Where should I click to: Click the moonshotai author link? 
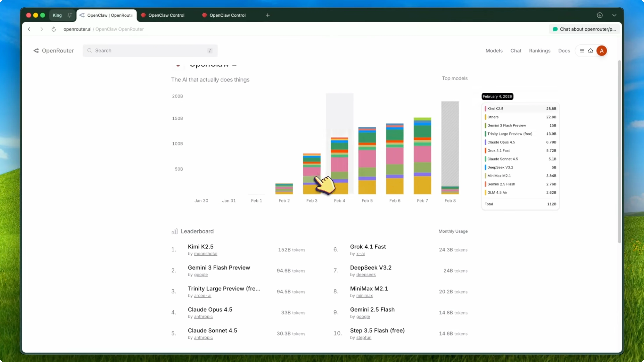[205, 254]
